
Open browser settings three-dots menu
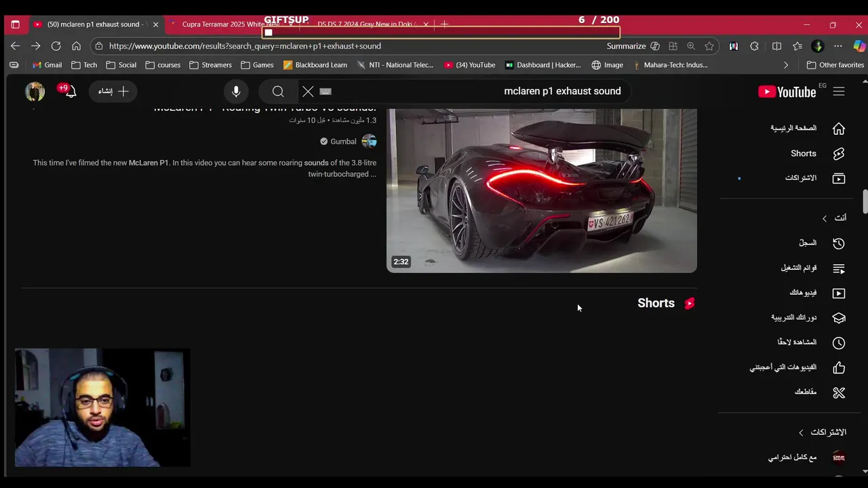[x=838, y=46]
